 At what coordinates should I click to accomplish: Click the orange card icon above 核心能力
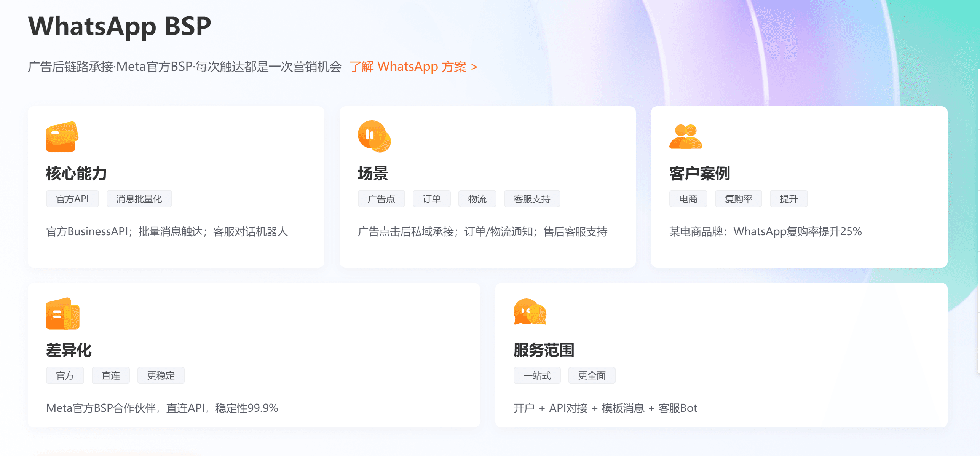click(x=62, y=137)
